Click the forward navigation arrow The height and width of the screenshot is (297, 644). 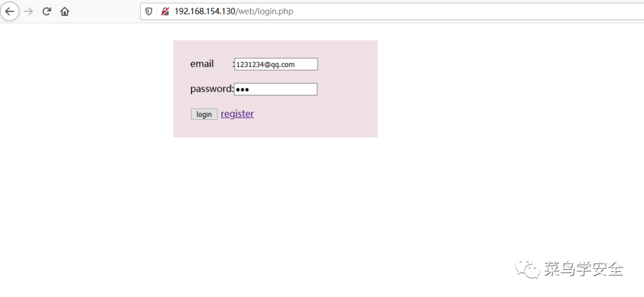pos(29,11)
